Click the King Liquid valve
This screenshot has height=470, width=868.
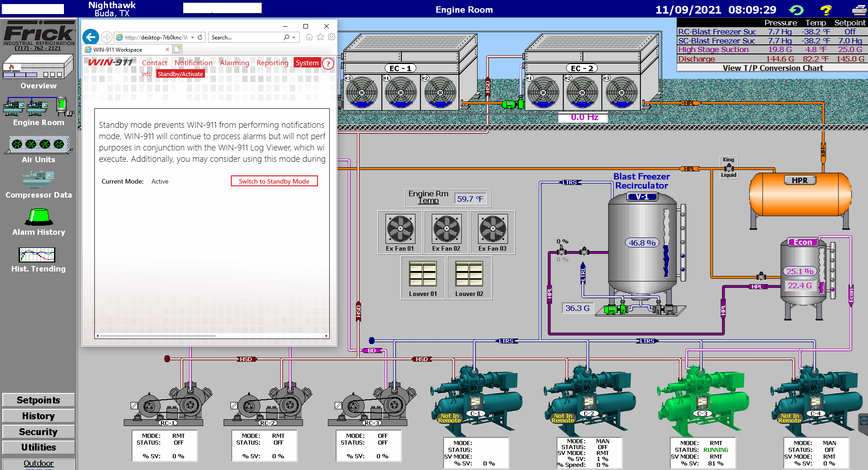[x=729, y=168]
